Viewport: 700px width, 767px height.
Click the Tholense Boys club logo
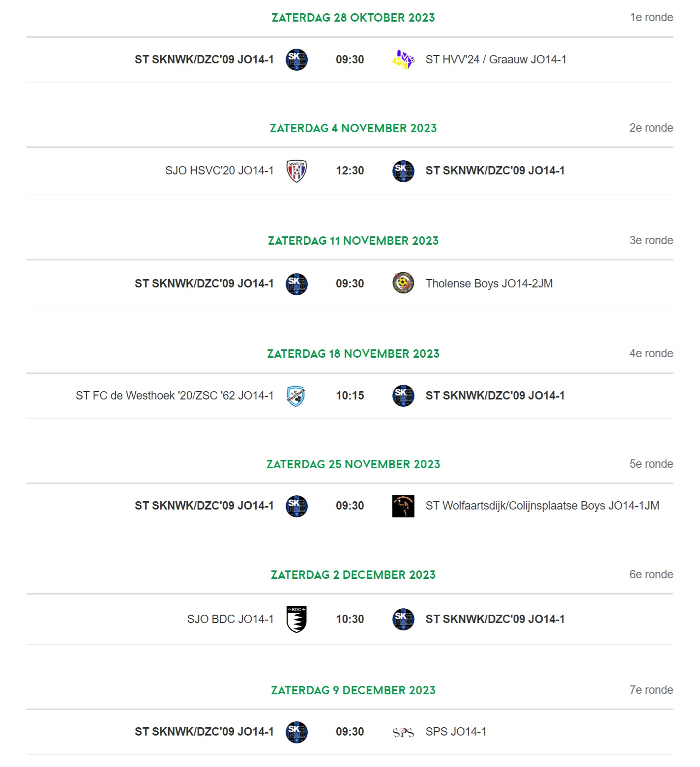[403, 283]
